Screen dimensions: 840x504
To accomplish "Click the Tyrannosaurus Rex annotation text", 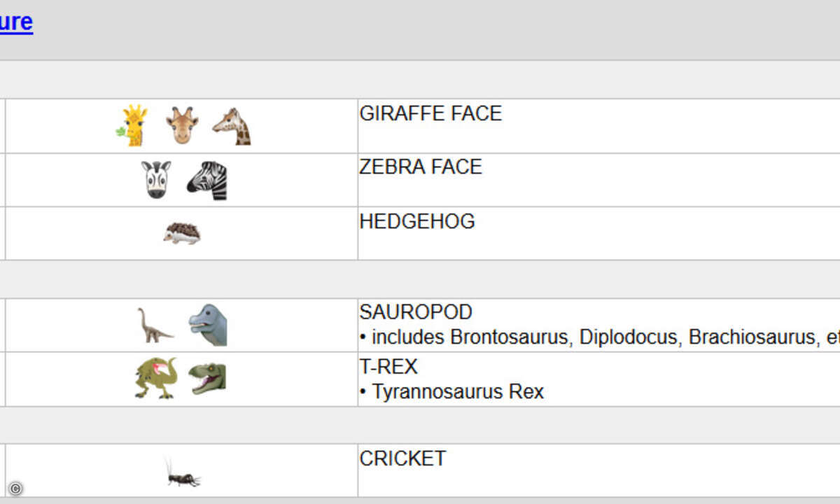I will (x=451, y=391).
